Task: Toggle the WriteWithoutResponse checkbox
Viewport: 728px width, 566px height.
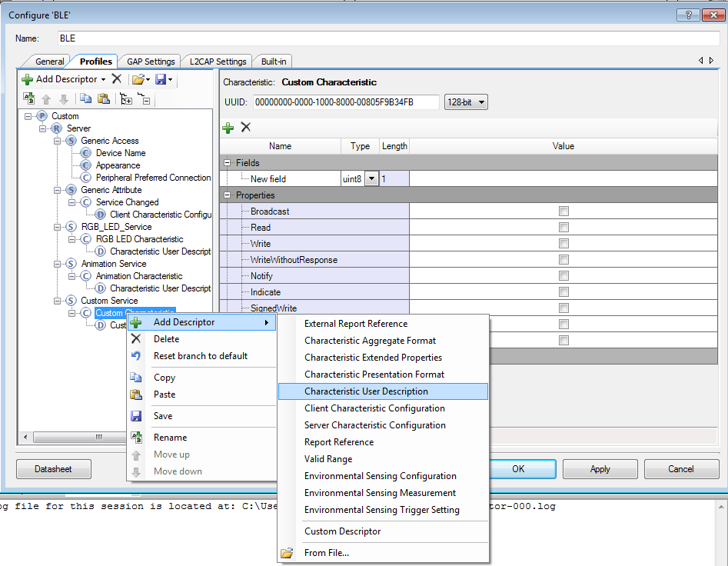Action: point(563,260)
